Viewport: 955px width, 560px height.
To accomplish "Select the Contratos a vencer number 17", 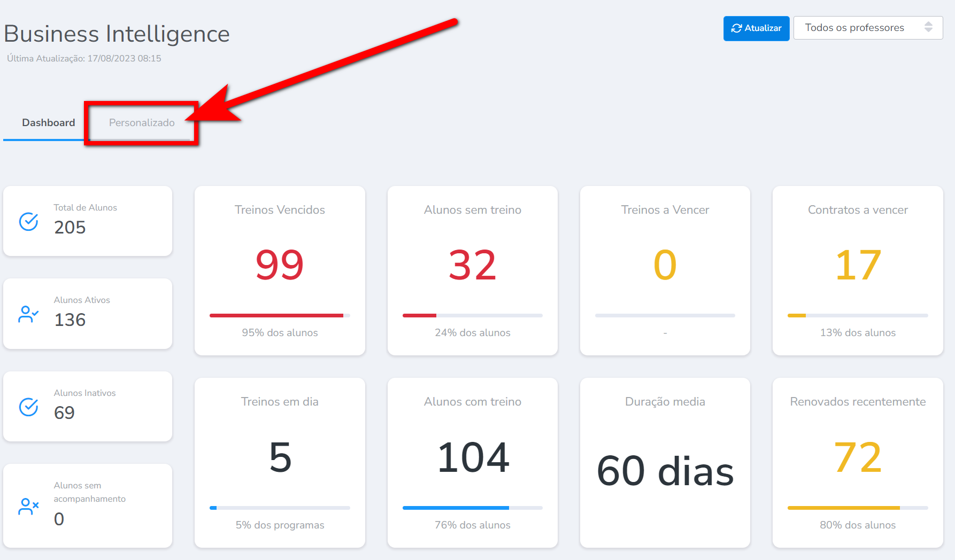I will tap(858, 265).
